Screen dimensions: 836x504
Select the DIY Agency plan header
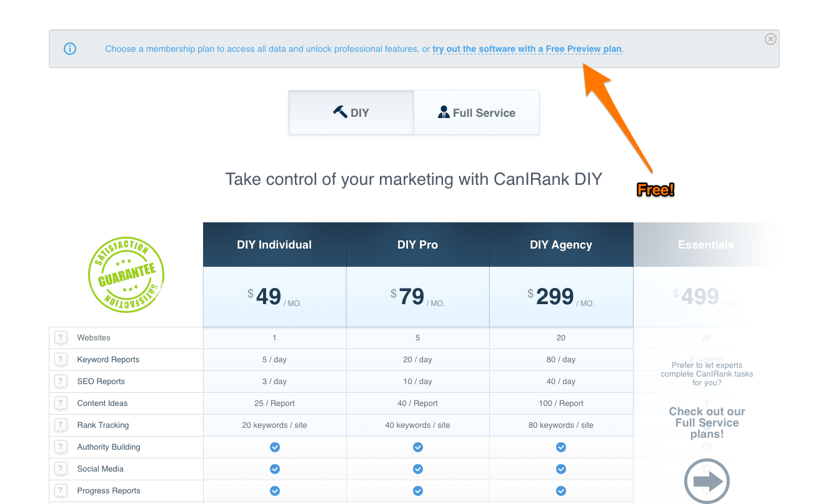coord(561,245)
